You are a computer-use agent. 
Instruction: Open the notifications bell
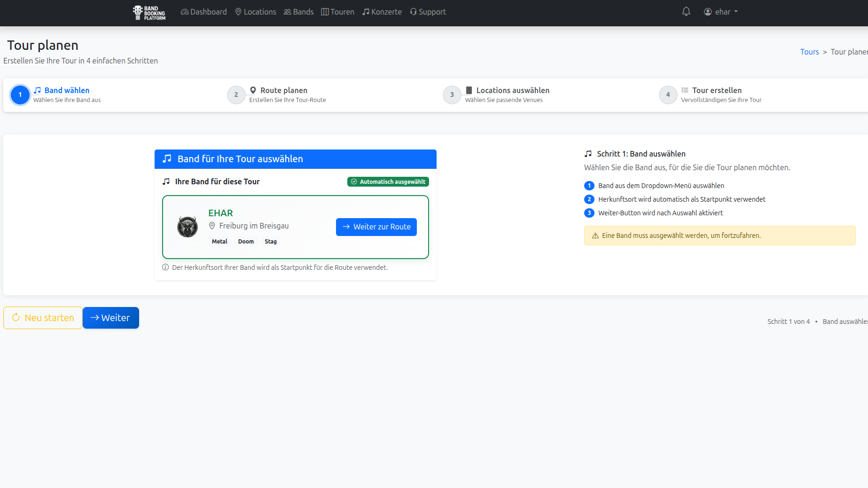click(686, 12)
